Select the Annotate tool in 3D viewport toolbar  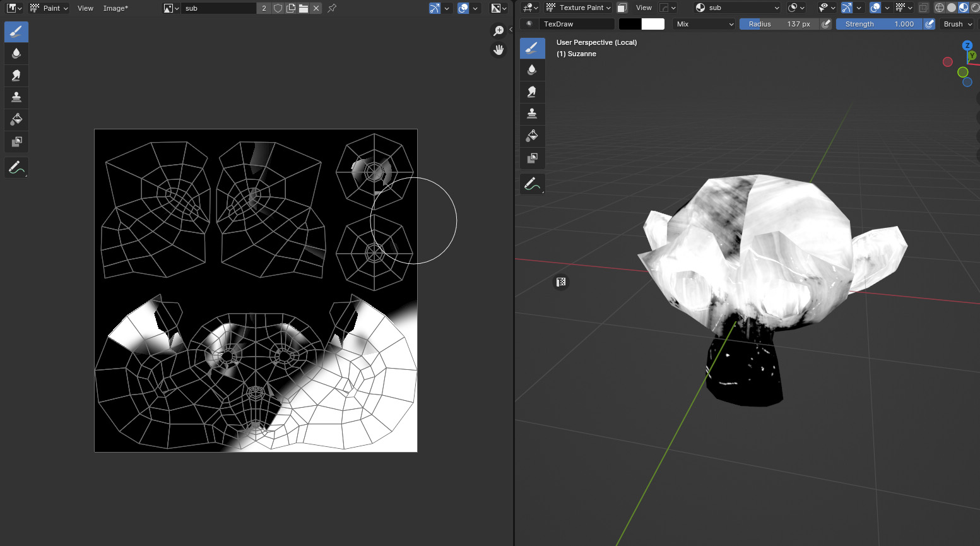(x=532, y=184)
